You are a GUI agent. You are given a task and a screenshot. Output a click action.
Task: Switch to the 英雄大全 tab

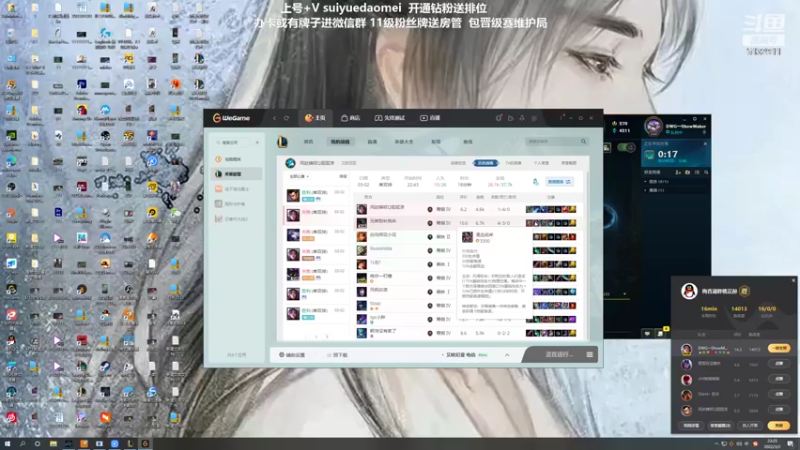coord(404,142)
